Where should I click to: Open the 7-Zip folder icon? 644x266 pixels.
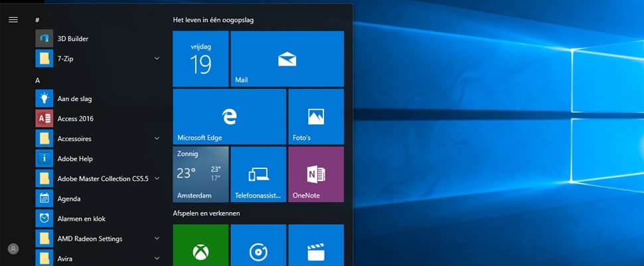(44, 59)
